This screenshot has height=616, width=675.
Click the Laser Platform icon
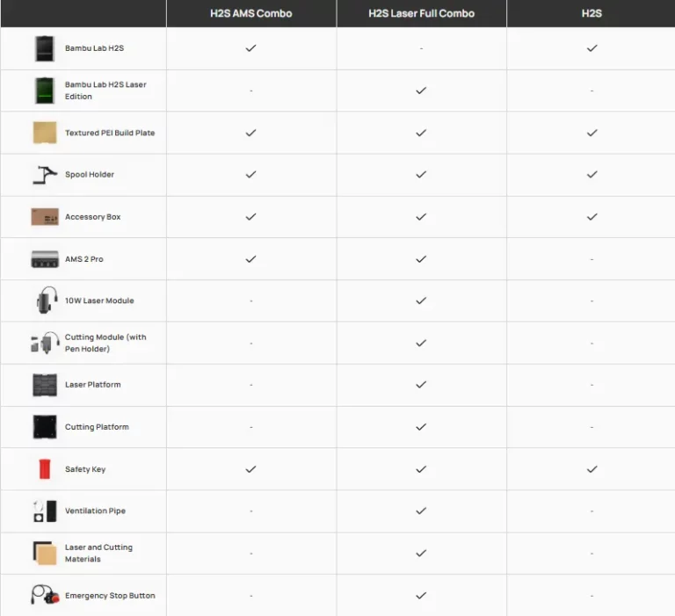(x=45, y=385)
